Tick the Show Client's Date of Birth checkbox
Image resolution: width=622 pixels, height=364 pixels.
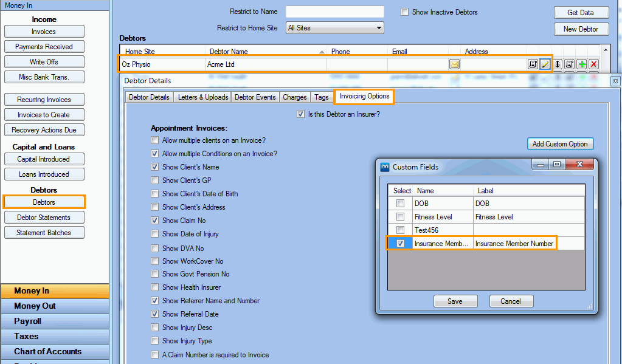(x=155, y=194)
